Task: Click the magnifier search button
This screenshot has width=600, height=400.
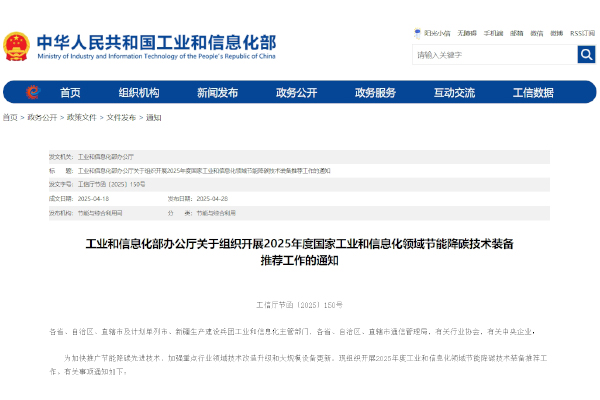Action: (586, 54)
